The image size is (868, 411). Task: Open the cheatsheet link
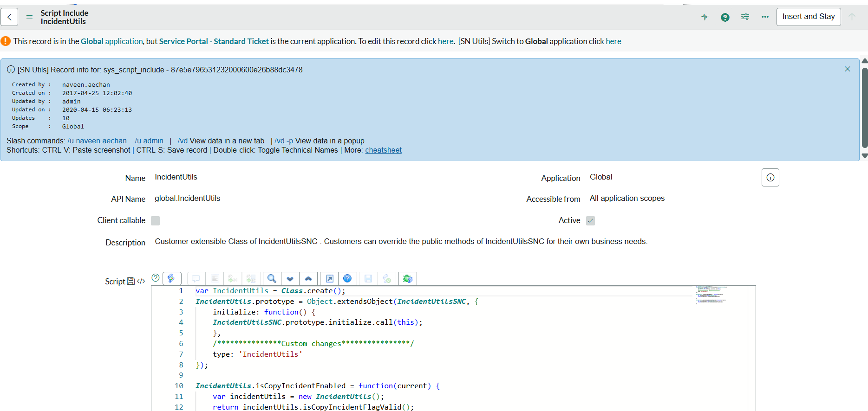click(384, 150)
